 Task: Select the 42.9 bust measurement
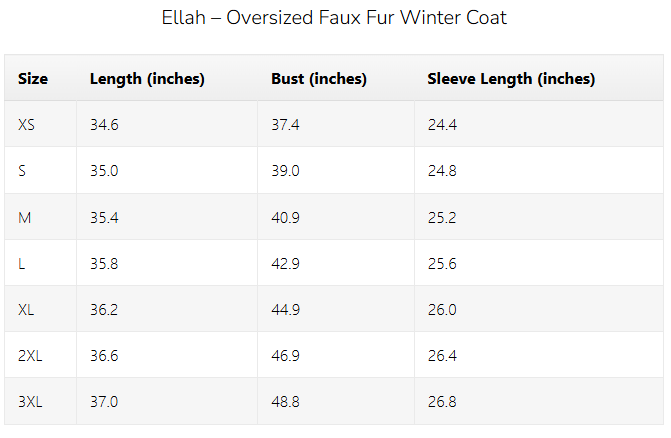(x=285, y=263)
